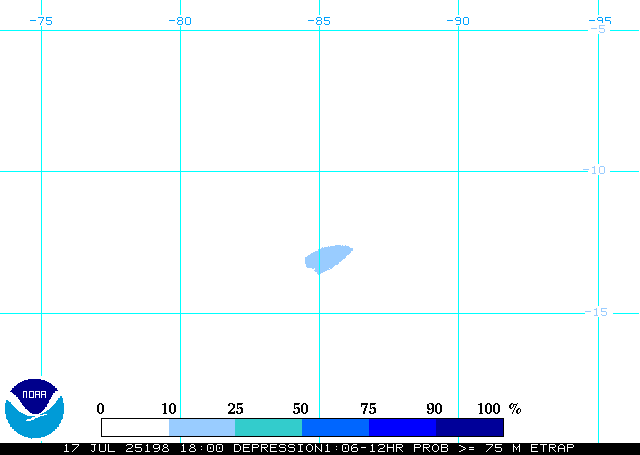Click the 'PROB >= 75 M' text
The image size is (640, 455).
click(x=467, y=448)
